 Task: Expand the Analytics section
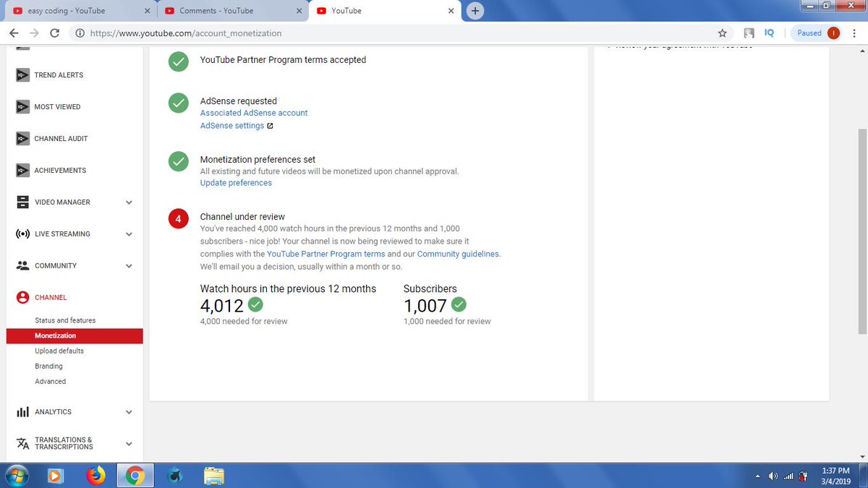click(x=129, y=412)
